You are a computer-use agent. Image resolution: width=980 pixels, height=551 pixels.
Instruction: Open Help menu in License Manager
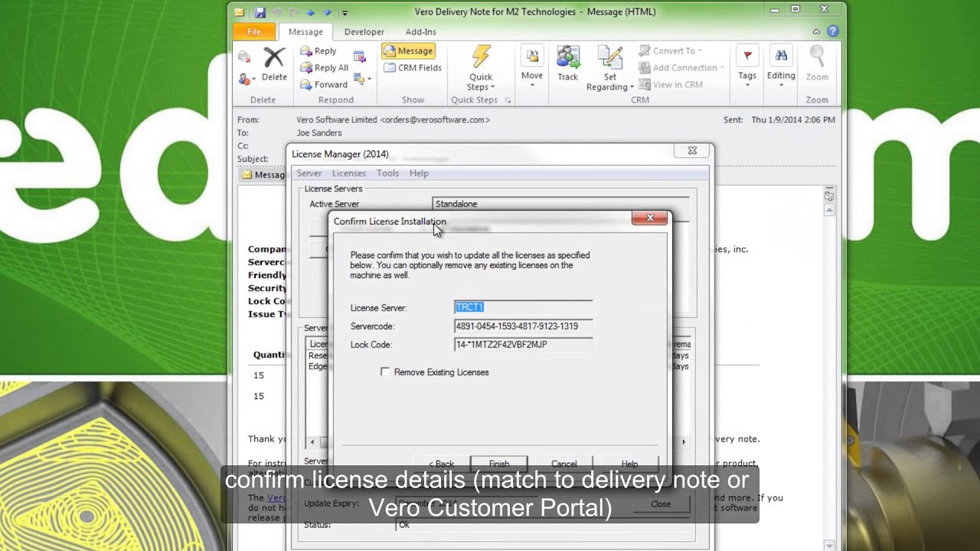[419, 174]
